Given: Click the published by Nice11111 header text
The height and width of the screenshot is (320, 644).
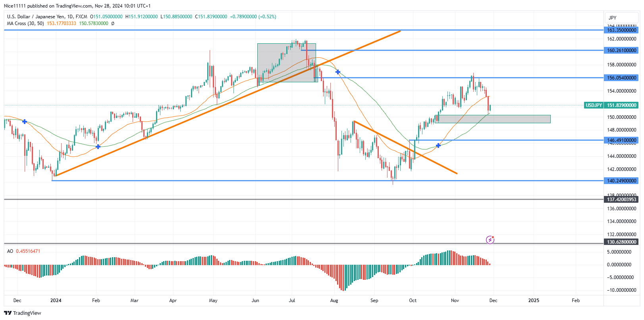Looking at the screenshot, I should coord(77,6).
